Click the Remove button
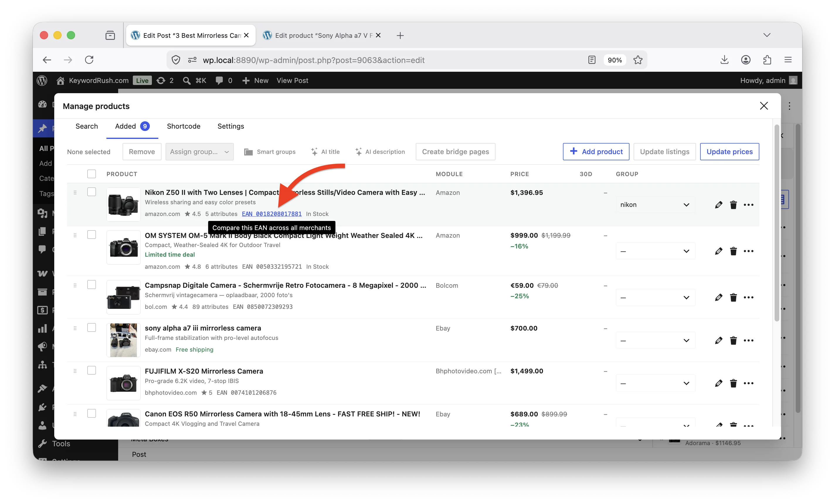 point(142,151)
